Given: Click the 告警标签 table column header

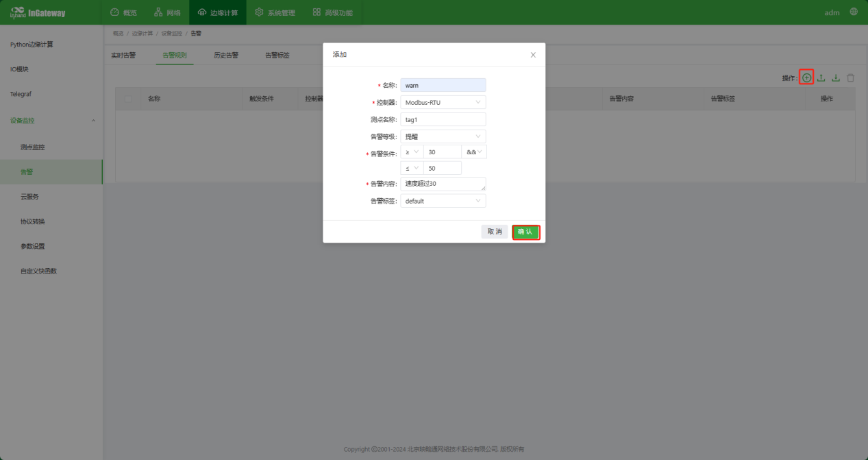Looking at the screenshot, I should click(x=723, y=99).
